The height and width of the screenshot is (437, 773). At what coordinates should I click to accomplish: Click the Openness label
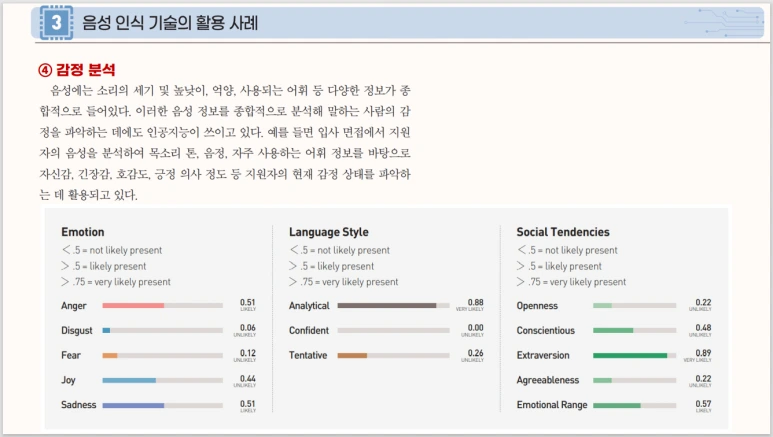(x=537, y=306)
